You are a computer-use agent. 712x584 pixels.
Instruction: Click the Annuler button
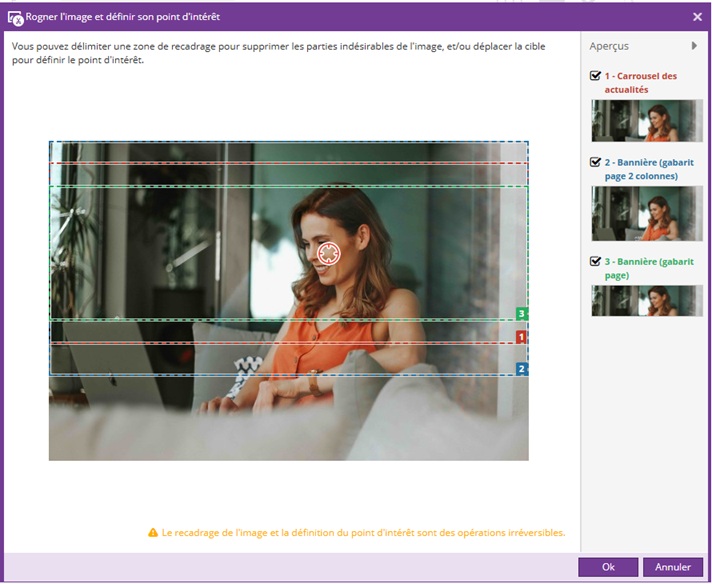[672, 567]
